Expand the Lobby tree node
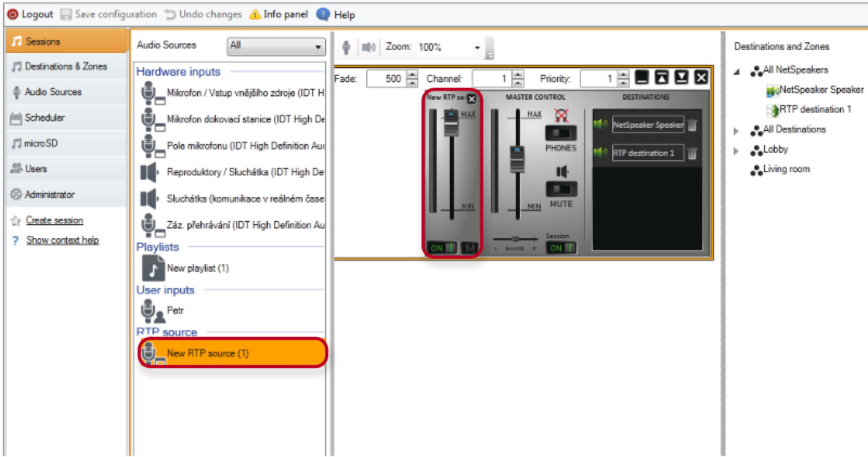The image size is (868, 457). click(x=736, y=151)
